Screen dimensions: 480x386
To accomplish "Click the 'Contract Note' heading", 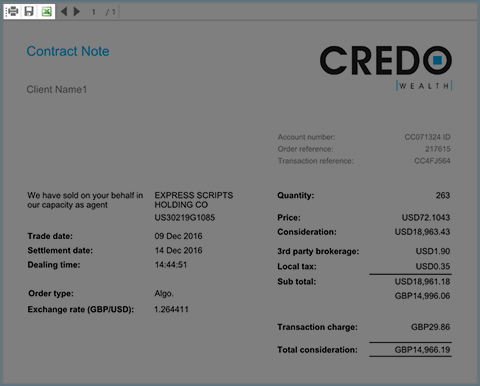I will tap(68, 51).
